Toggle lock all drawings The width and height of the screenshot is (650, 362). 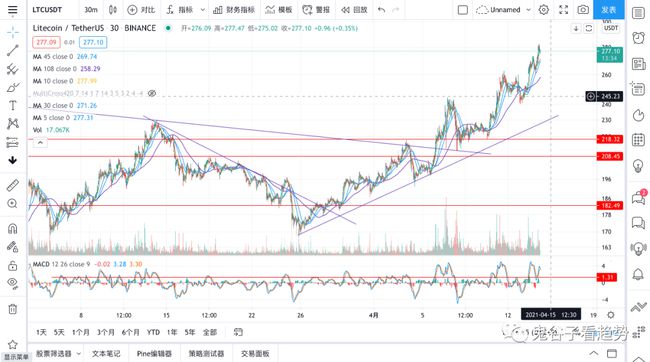coord(12,265)
